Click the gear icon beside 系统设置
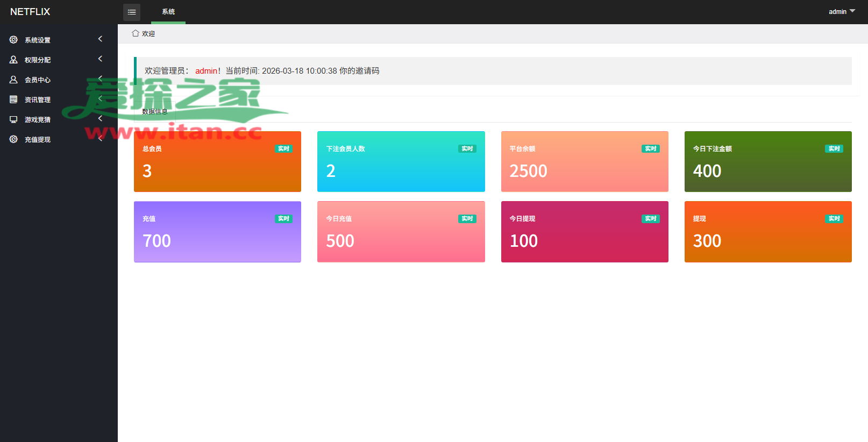 point(13,40)
